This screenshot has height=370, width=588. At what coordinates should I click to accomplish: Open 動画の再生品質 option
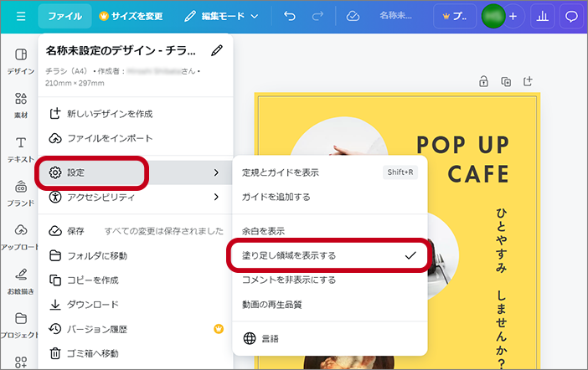(330, 305)
